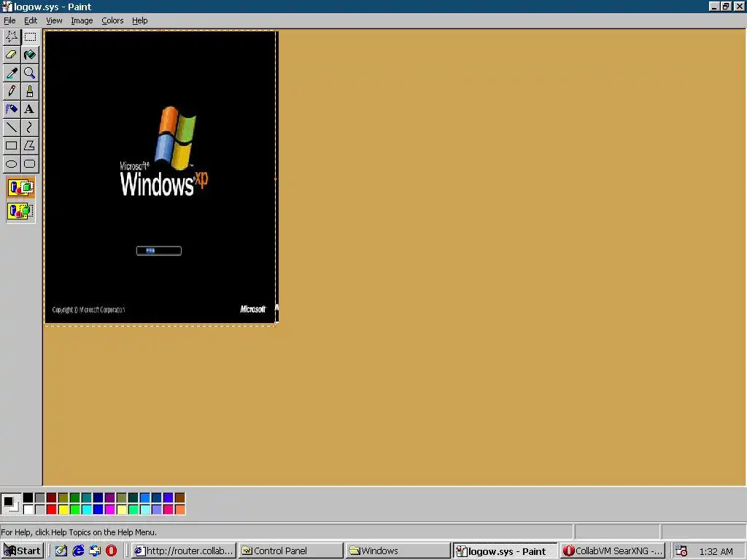The width and height of the screenshot is (747, 560).
Task: Choose the bright red palette swatch
Action: tap(52, 510)
